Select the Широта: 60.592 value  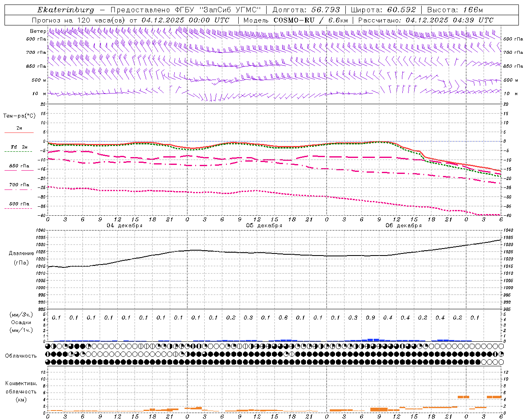pos(383,10)
